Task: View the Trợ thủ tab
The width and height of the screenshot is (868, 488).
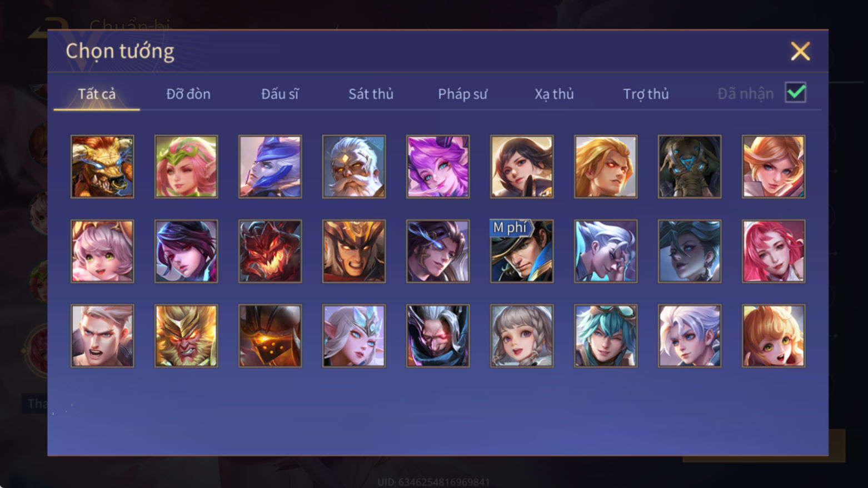Action: click(x=646, y=94)
